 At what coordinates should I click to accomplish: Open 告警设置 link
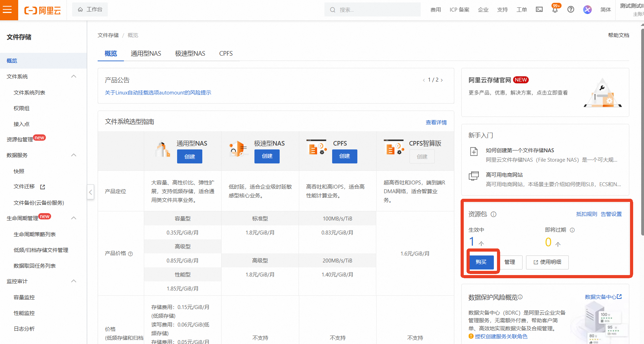click(x=611, y=214)
